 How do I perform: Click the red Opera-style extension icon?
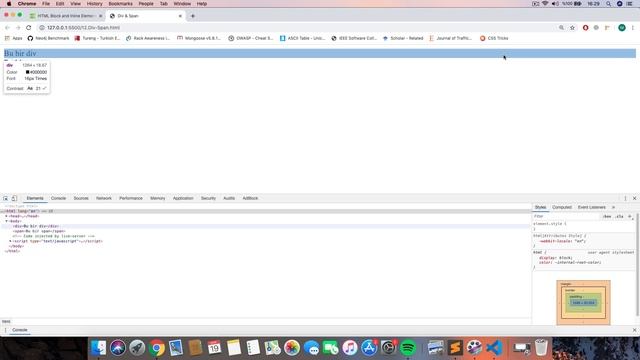click(x=585, y=28)
